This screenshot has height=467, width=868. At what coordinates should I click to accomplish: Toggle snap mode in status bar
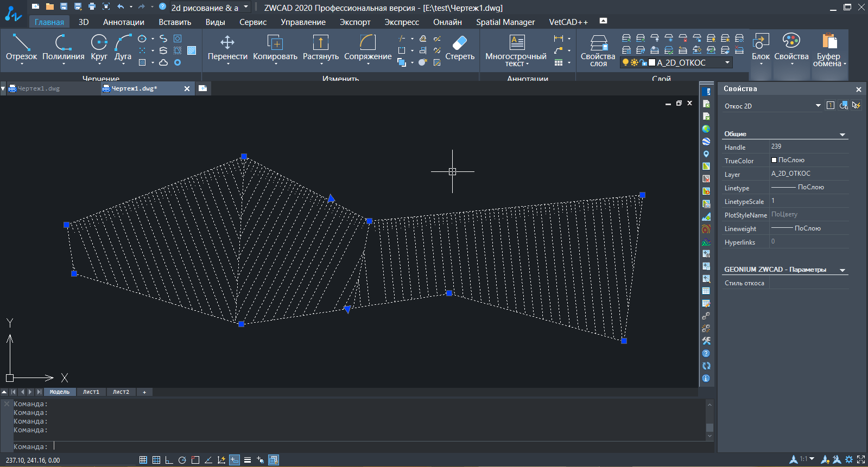(x=143, y=460)
